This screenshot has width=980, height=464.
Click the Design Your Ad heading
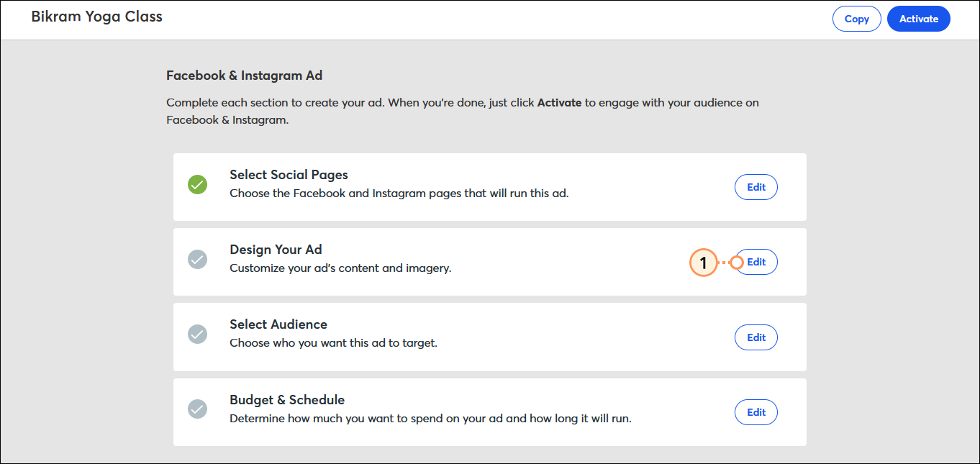pyautogui.click(x=276, y=250)
